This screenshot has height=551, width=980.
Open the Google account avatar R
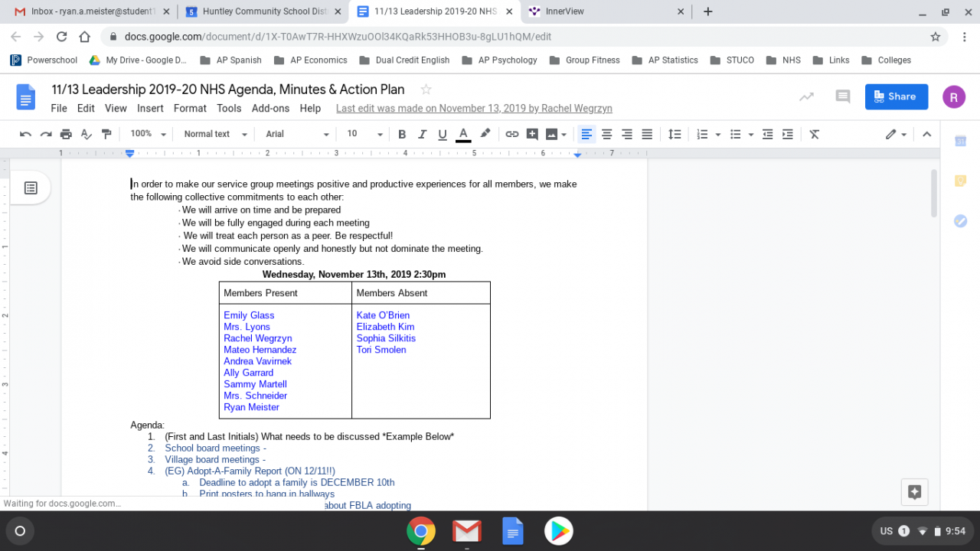point(954,96)
